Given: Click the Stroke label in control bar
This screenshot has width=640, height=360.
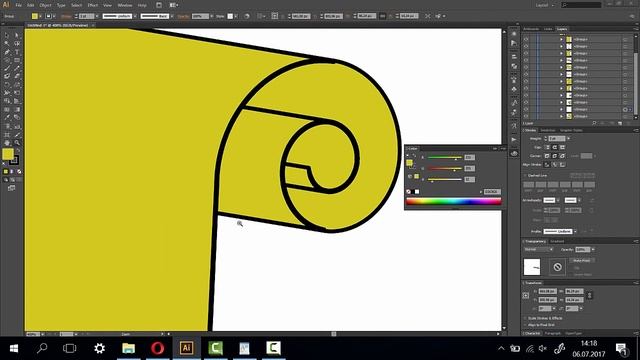Looking at the screenshot, I should [67, 16].
